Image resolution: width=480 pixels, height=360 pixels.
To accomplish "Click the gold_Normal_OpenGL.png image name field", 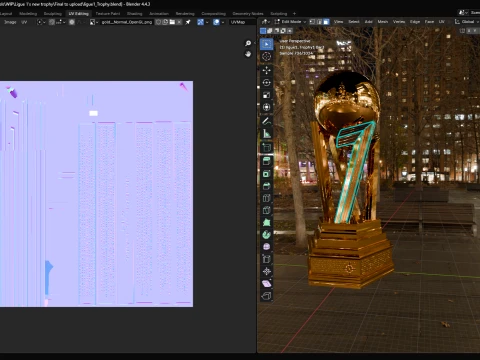I will point(127,22).
